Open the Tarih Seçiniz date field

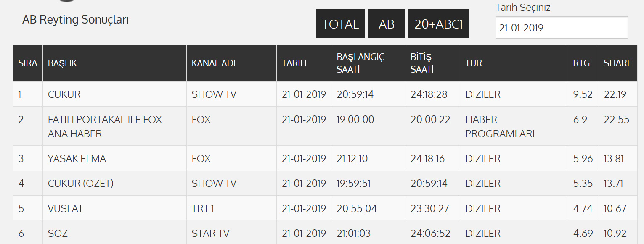point(561,28)
